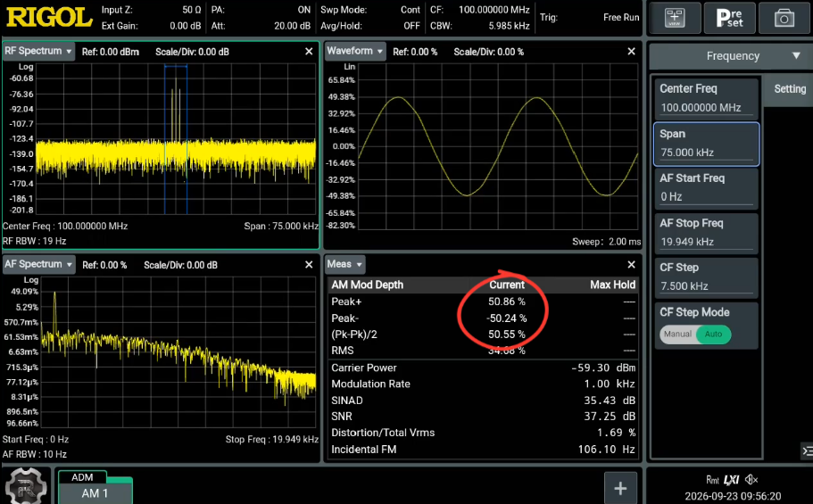813x504 pixels.
Task: Select the AM 1 measurement tab
Action: point(95,493)
